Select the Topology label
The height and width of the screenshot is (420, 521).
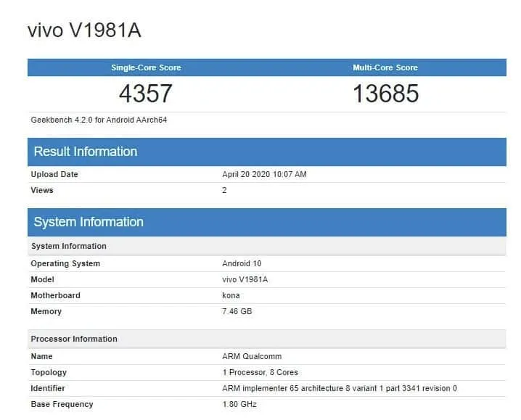click(49, 372)
